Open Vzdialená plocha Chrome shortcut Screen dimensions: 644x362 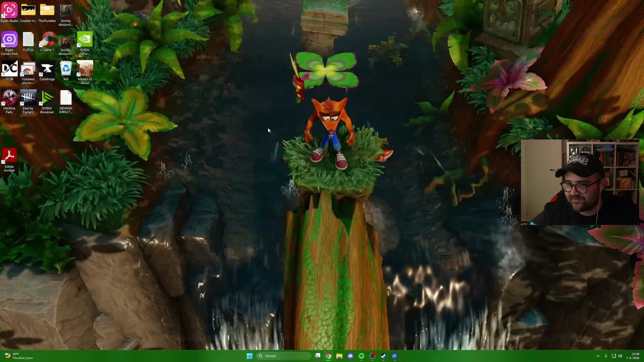(x=28, y=73)
